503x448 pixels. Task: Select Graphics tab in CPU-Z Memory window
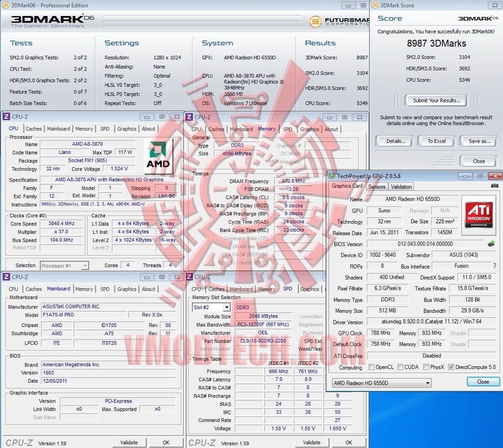pyautogui.click(x=310, y=129)
